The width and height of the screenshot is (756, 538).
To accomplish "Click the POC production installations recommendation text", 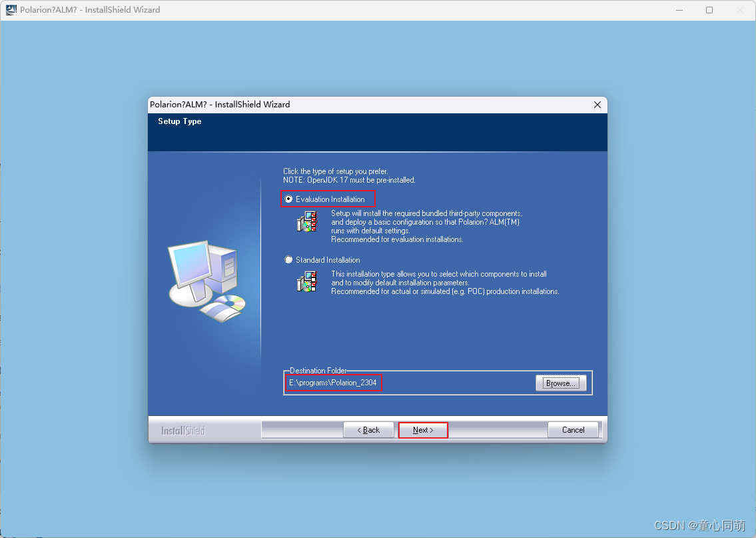I will (x=445, y=291).
